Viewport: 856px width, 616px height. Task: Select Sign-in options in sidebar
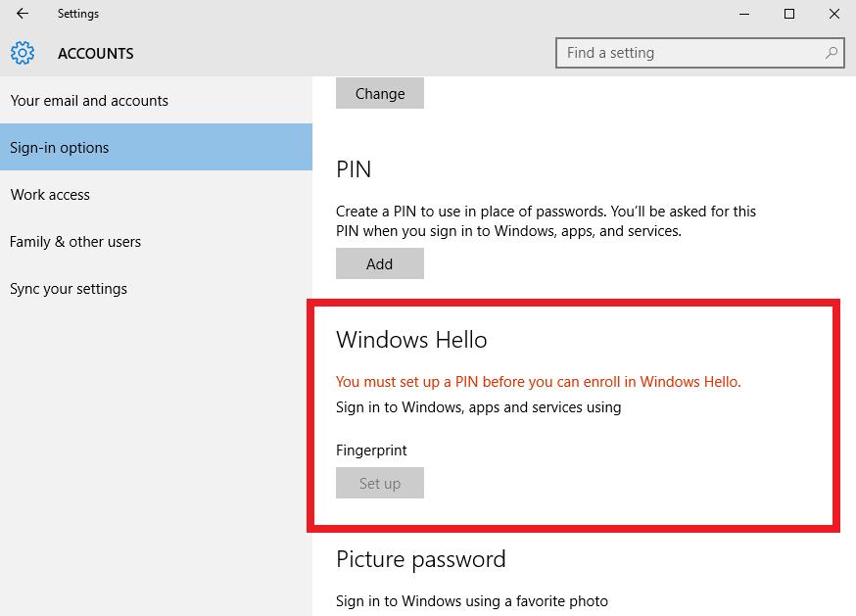coord(156,147)
